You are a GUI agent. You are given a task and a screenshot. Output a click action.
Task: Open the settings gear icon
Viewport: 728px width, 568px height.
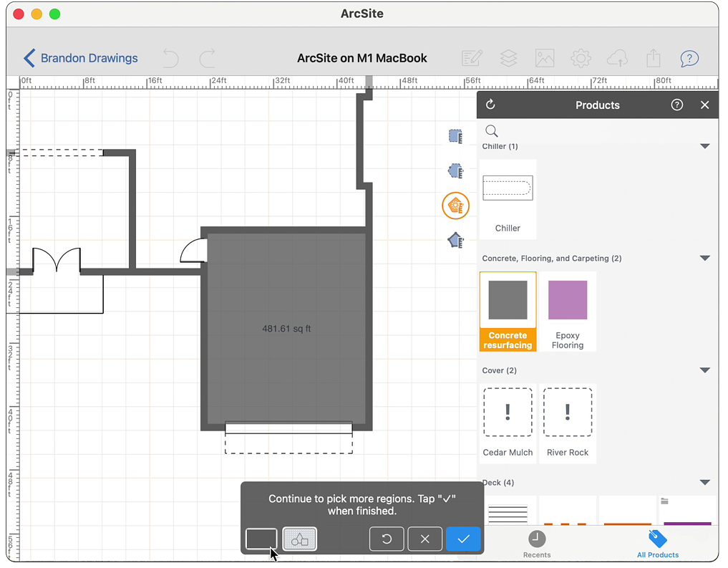[581, 59]
